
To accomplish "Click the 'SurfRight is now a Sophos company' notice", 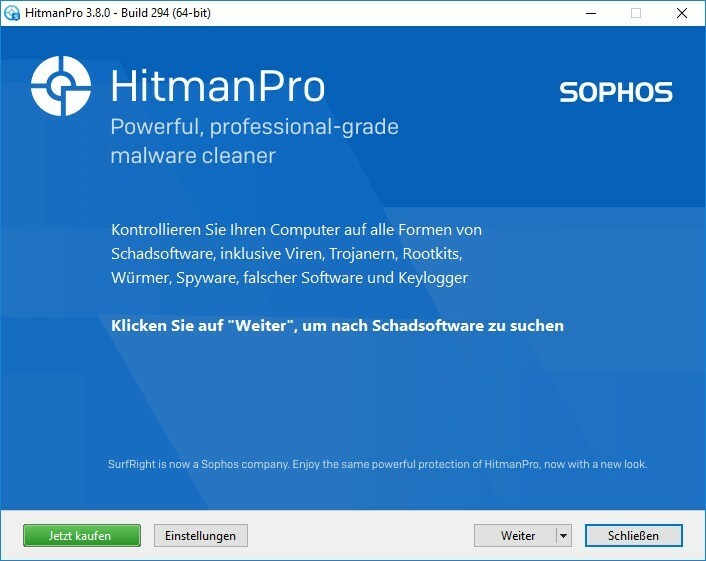I will 377,464.
